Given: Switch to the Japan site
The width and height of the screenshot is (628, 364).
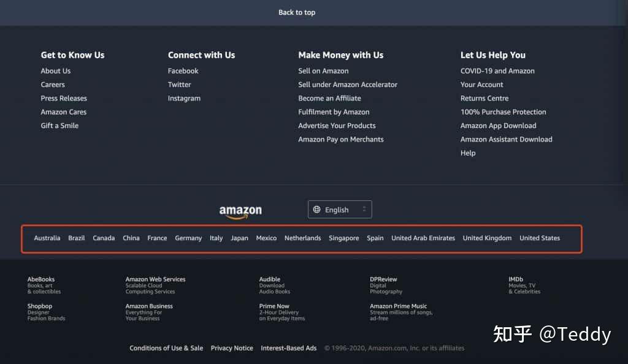Looking at the screenshot, I should pos(239,238).
